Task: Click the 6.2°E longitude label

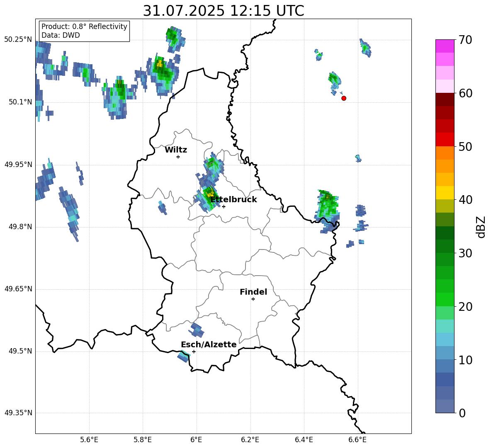Action: click(250, 440)
